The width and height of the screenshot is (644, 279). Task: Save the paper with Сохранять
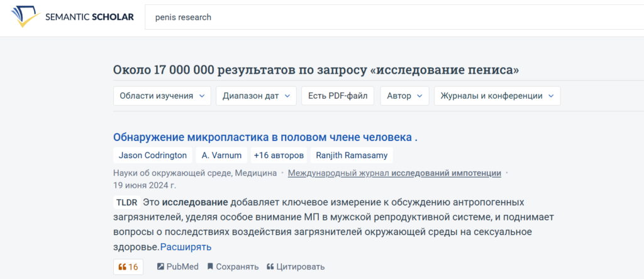tap(233, 266)
